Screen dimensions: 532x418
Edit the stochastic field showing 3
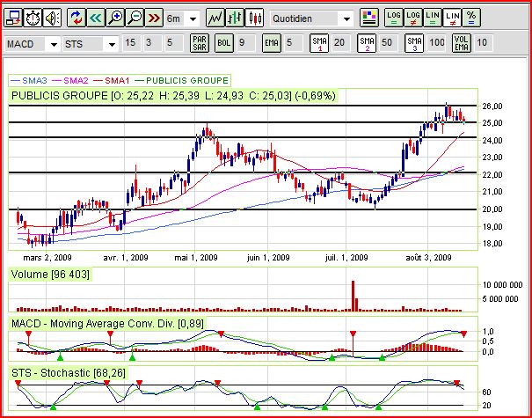152,43
